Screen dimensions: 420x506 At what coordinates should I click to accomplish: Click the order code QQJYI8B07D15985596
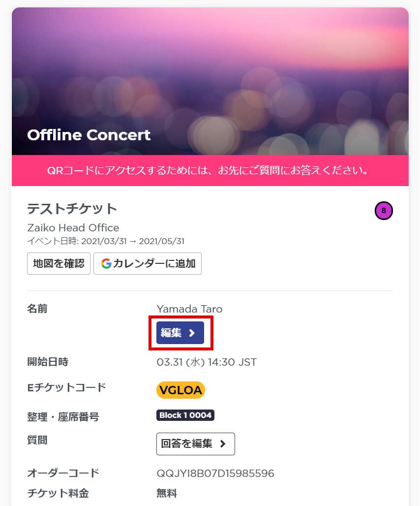click(x=215, y=474)
